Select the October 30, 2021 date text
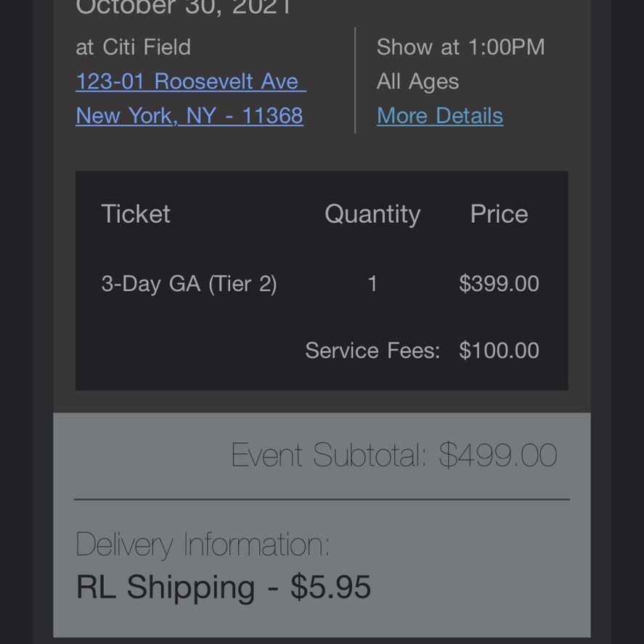Screen dimensions: 644x644 click(x=184, y=7)
